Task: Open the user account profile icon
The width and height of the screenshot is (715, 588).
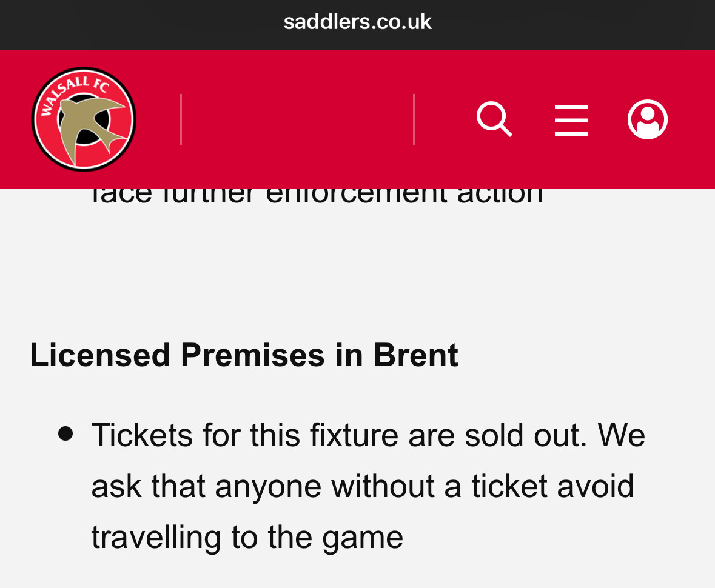Action: [647, 119]
